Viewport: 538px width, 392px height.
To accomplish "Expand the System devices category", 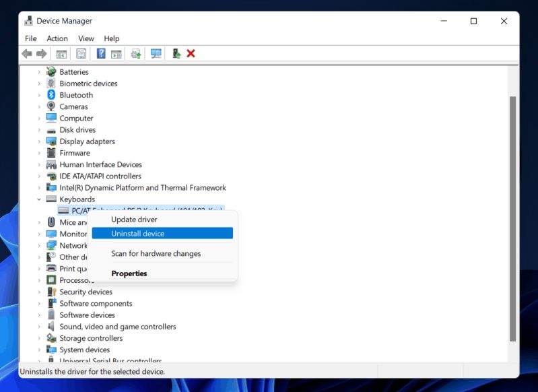I will coord(39,350).
